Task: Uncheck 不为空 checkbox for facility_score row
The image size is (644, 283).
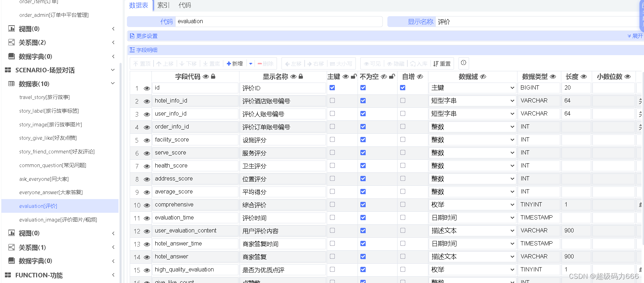Action: pyautogui.click(x=363, y=139)
